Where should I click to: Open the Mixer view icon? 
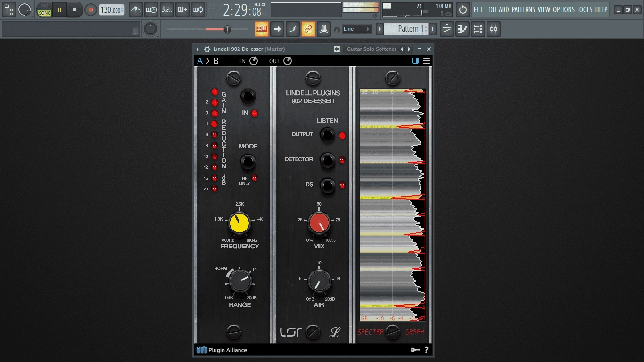(x=494, y=29)
